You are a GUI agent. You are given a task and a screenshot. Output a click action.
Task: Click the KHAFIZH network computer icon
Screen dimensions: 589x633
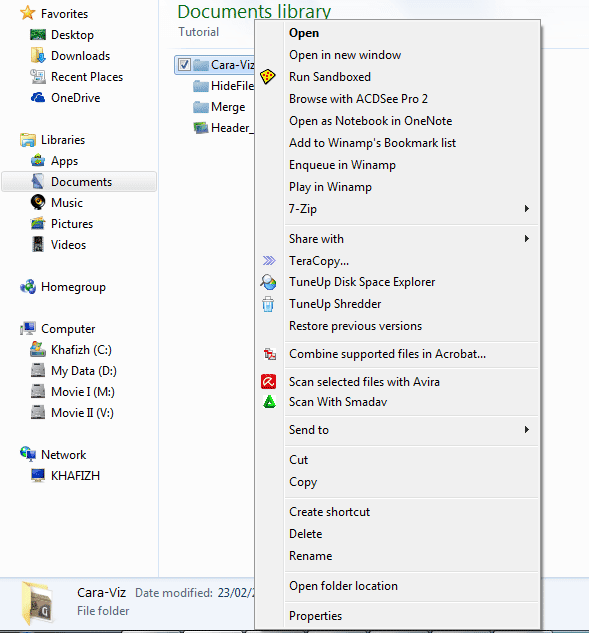[x=38, y=476]
